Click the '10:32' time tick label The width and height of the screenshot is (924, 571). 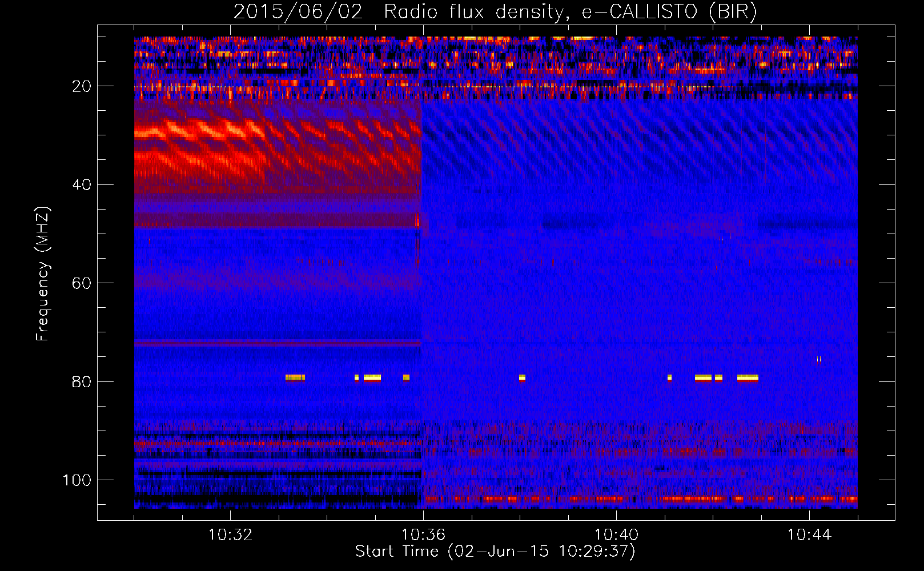tap(230, 535)
